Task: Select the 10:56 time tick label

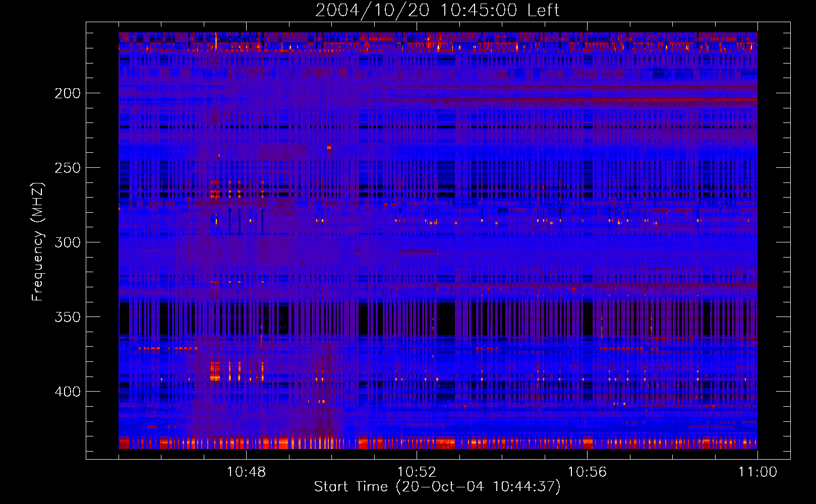Action: coord(587,472)
